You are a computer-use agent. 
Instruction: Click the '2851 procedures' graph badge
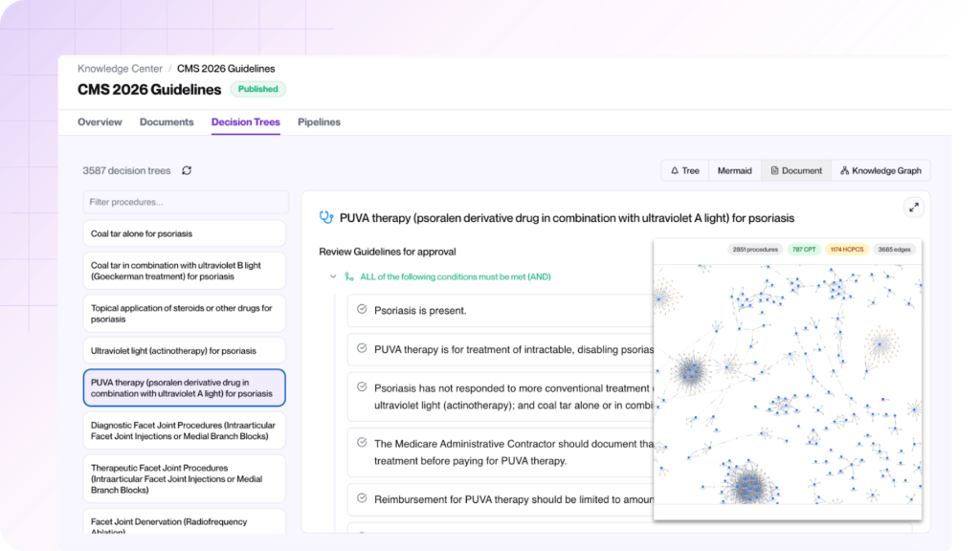click(x=755, y=250)
